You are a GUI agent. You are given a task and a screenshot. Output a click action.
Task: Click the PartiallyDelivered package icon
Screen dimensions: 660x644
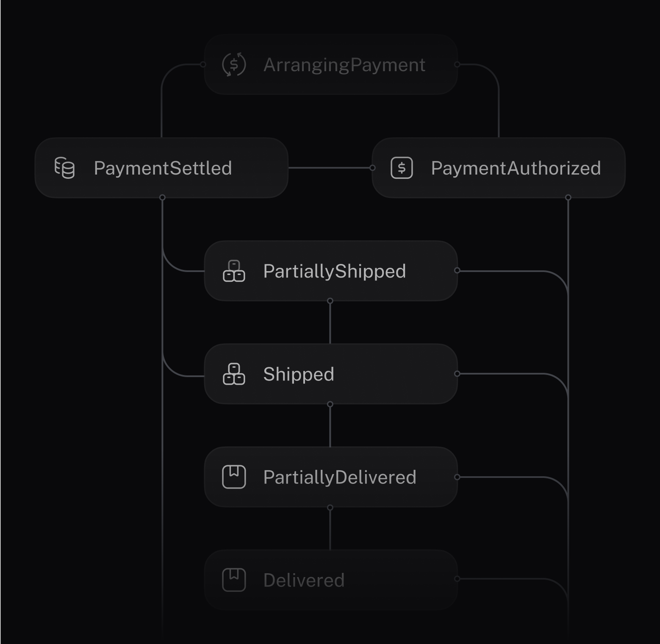coord(234,477)
